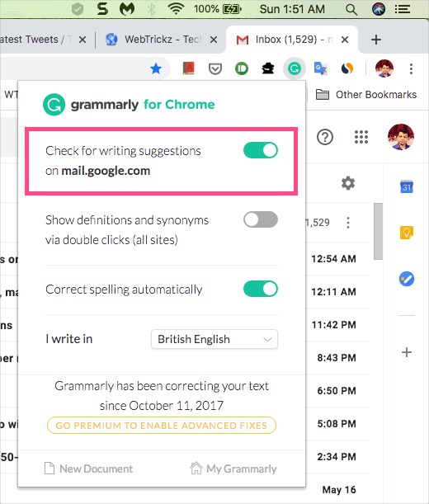Click New Document link
The image size is (429, 504).
(88, 469)
